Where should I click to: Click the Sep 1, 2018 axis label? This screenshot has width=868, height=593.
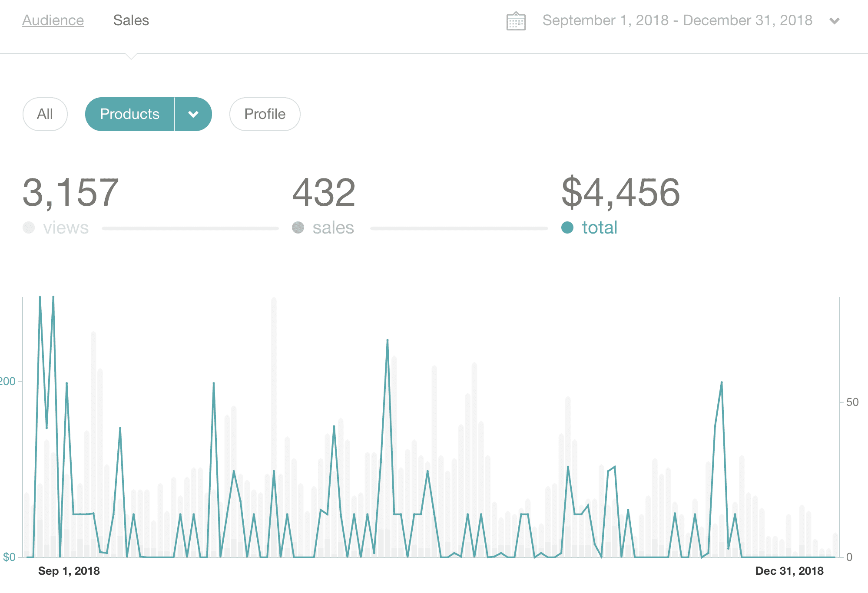click(69, 571)
